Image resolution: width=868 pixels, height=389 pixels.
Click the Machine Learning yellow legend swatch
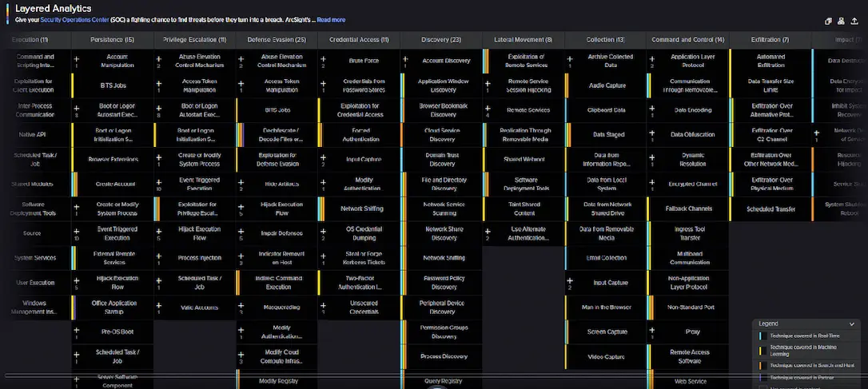point(762,351)
